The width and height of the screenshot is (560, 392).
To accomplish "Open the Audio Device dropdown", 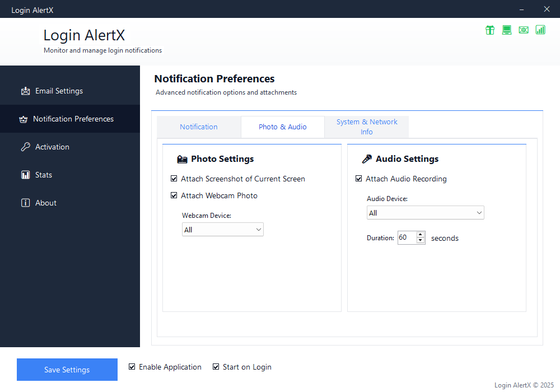I will [426, 213].
